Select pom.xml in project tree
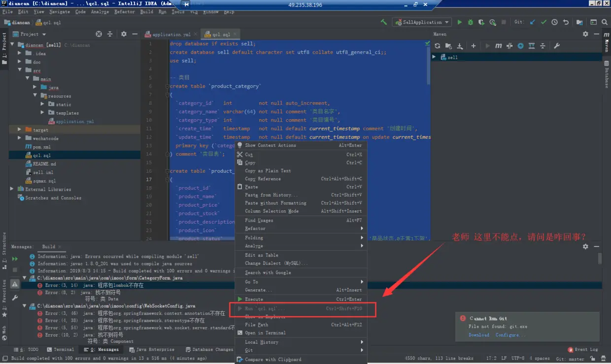Viewport: 611px width, 364px height. point(38,147)
